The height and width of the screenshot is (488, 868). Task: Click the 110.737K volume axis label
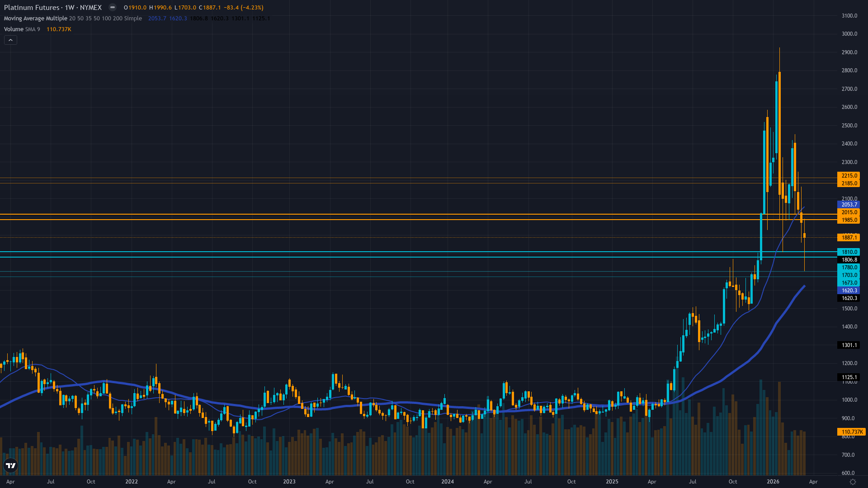851,432
